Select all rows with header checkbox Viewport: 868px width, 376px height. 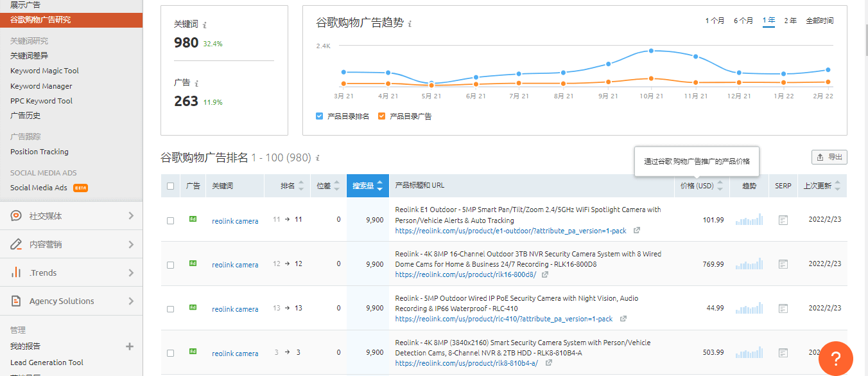170,186
